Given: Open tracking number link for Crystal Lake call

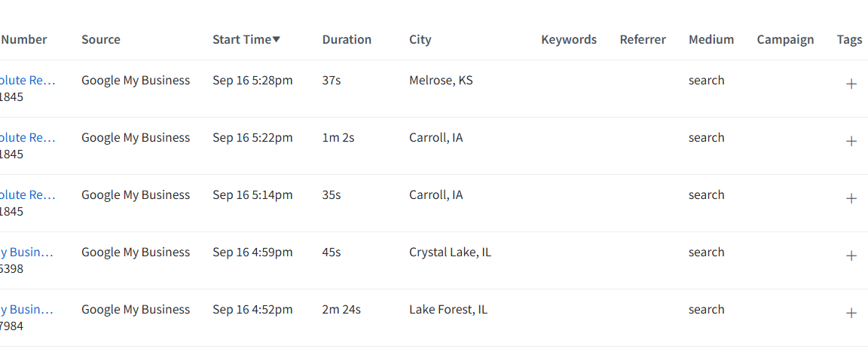Looking at the screenshot, I should pyautogui.click(x=26, y=252).
